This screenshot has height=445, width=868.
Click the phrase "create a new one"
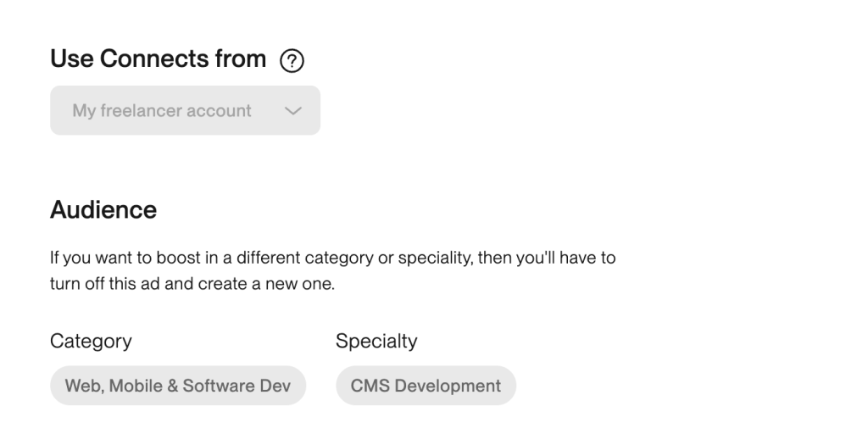click(x=281, y=284)
